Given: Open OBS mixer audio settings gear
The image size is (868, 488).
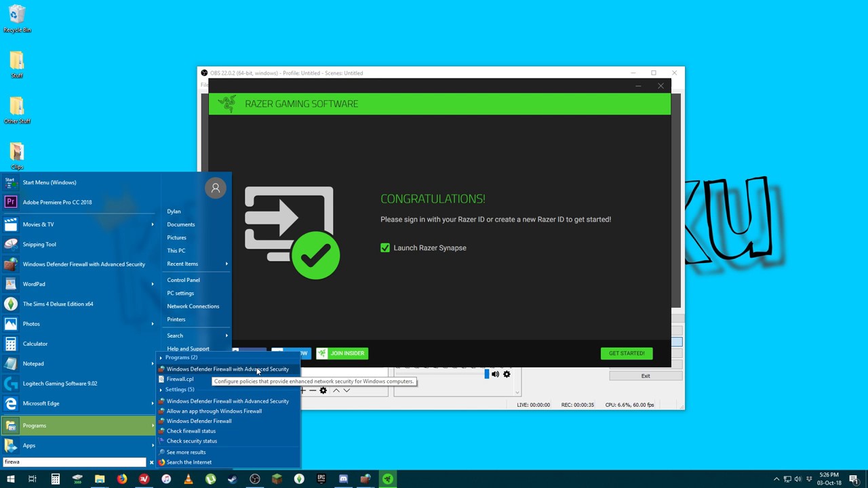Looking at the screenshot, I should point(507,374).
